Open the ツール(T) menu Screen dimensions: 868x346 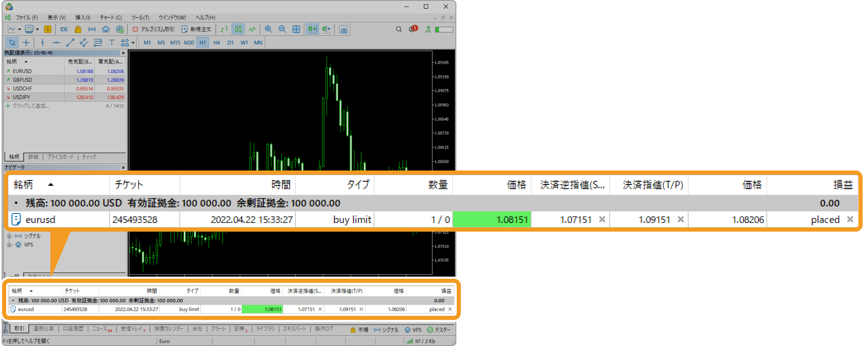click(x=140, y=17)
